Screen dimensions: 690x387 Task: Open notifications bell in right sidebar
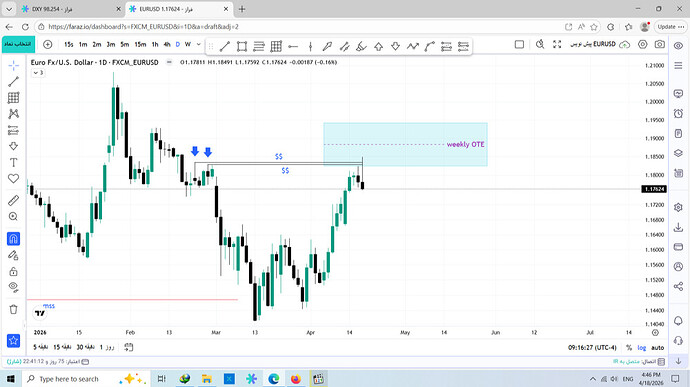(x=678, y=321)
